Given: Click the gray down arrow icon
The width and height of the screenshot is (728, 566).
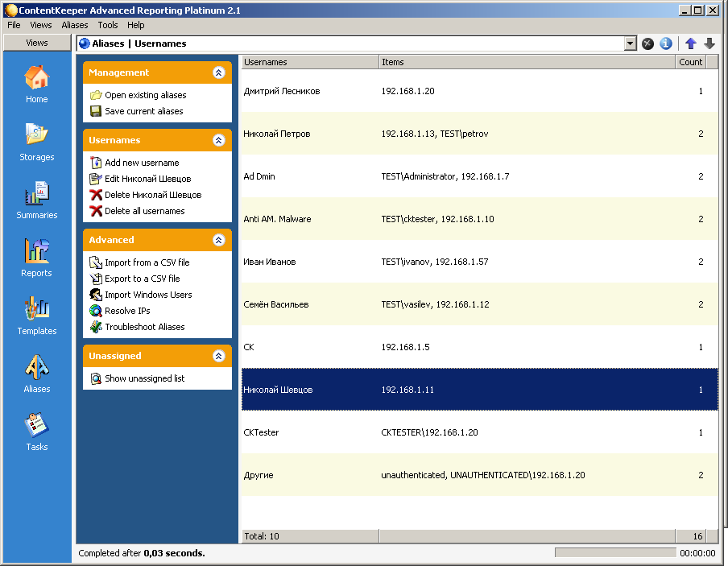Looking at the screenshot, I should pyautogui.click(x=709, y=43).
